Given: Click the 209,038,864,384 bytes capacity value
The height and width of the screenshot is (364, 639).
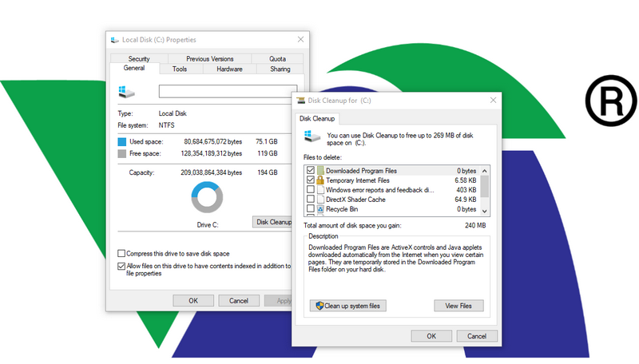Looking at the screenshot, I should [x=212, y=172].
